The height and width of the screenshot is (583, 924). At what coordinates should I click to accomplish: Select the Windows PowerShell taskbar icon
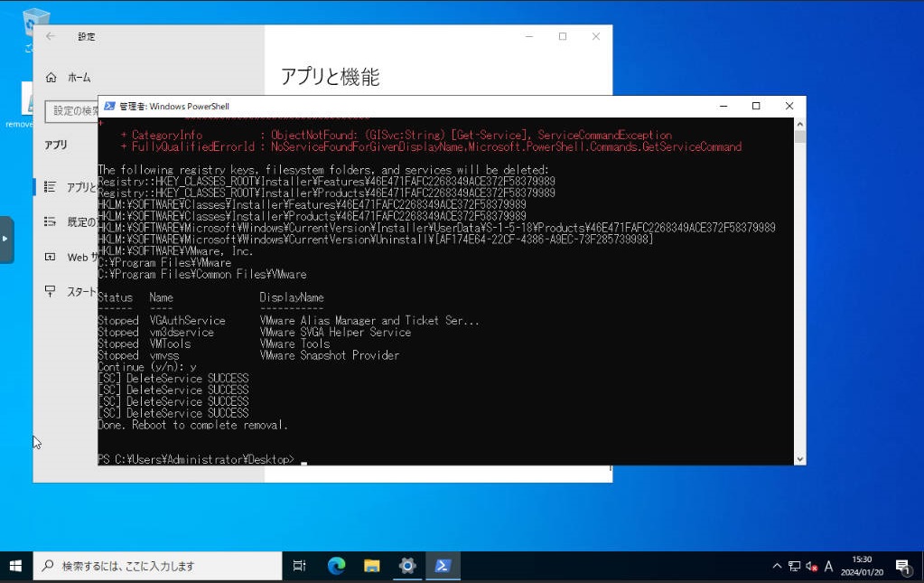tap(443, 565)
